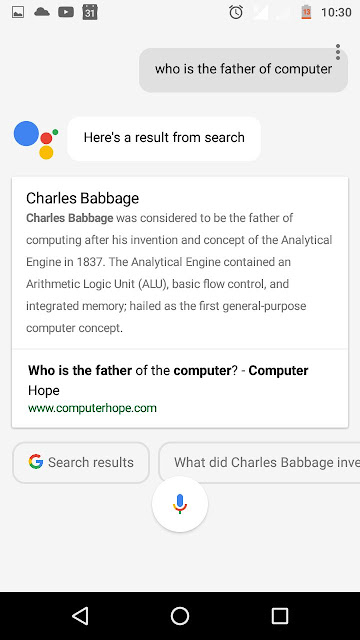360x640 pixels.
Task: Tap the 'who is the father of computer' query bubble
Action: (243, 70)
